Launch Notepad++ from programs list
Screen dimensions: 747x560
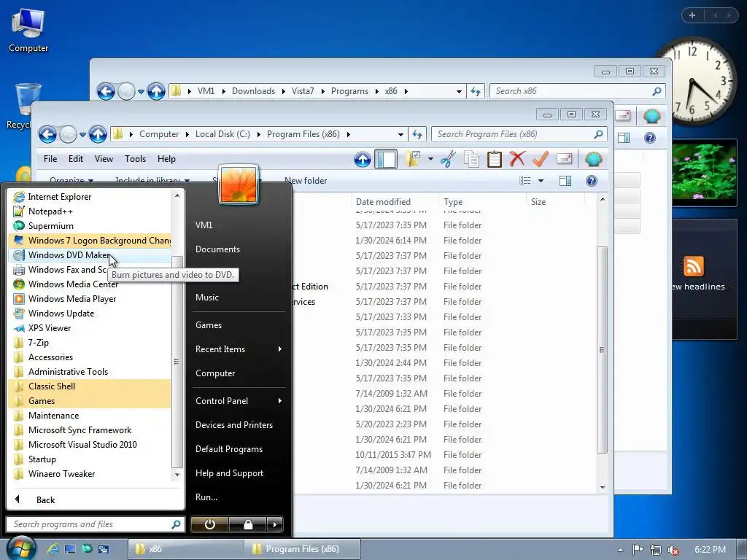[90, 211]
